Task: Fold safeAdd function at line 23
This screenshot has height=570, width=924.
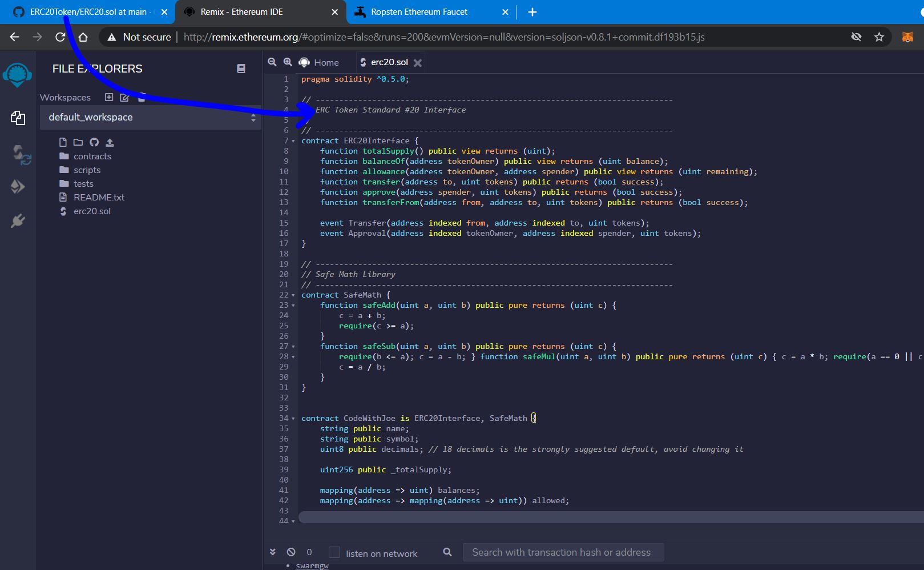Action: pyautogui.click(x=293, y=306)
